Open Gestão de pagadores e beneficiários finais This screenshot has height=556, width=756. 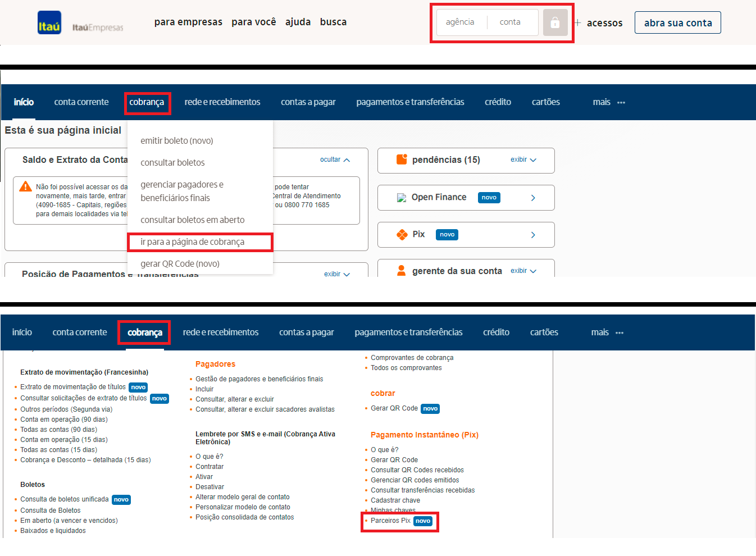(259, 379)
